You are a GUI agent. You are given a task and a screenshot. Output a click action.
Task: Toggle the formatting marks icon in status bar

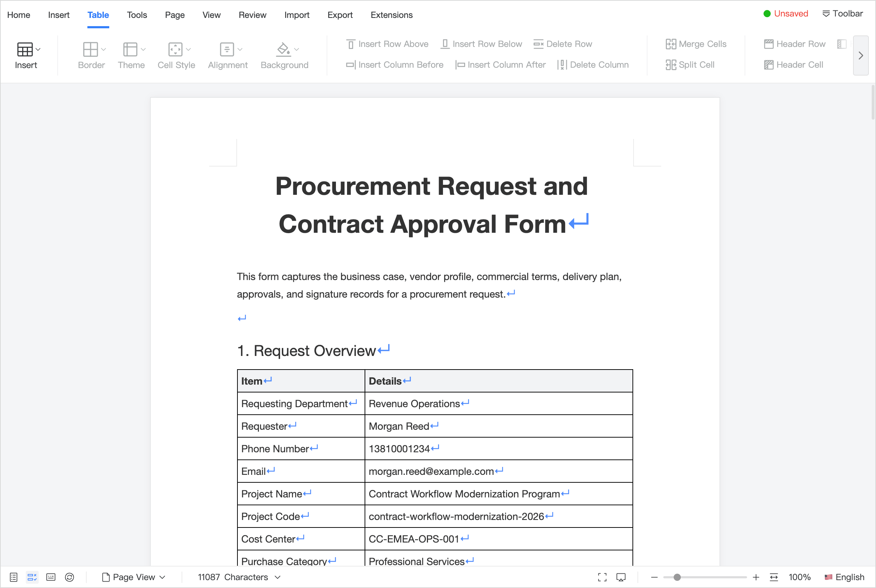coord(32,577)
